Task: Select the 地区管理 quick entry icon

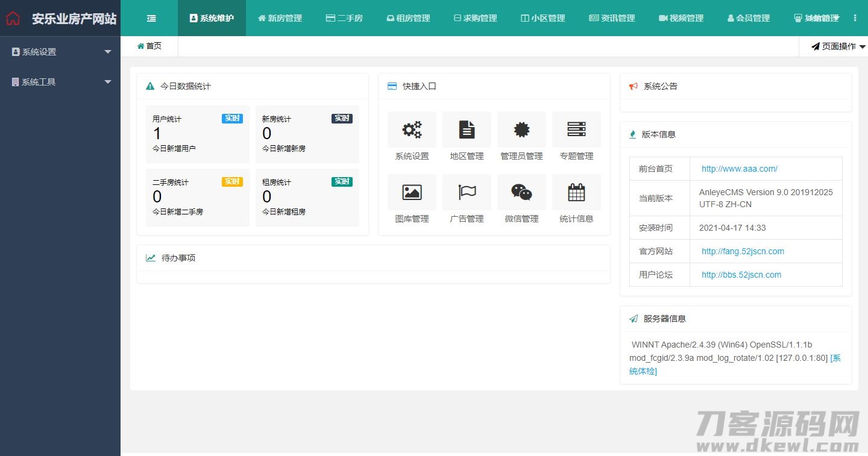Action: (x=467, y=130)
